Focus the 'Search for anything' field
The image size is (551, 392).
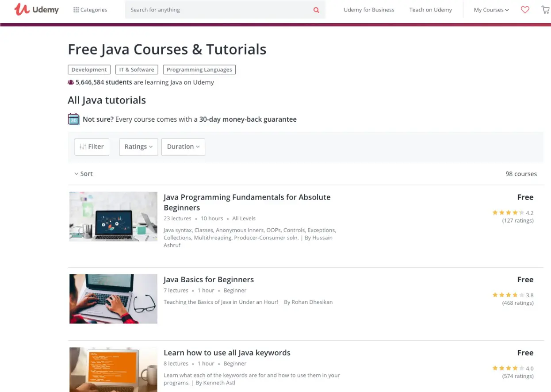[218, 10]
